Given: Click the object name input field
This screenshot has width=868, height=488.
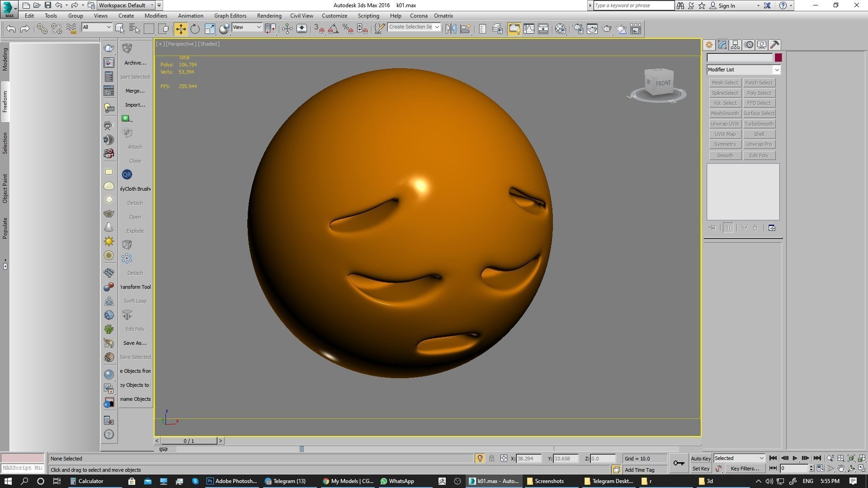Looking at the screenshot, I should point(740,57).
